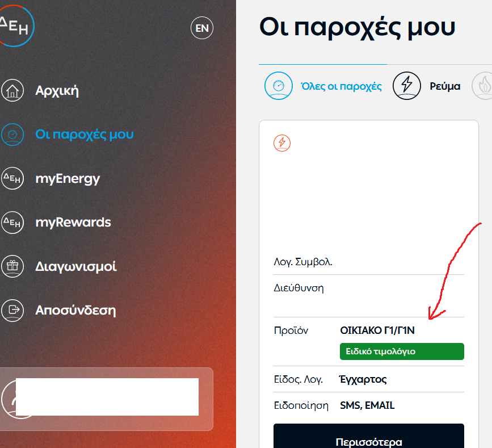This screenshot has height=448, width=492.
Task: Click the SMS, EMAIL notification value
Action: pyautogui.click(x=367, y=405)
